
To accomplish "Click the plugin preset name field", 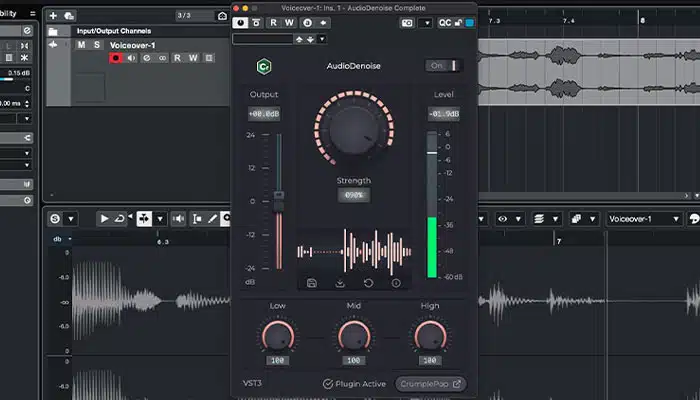I will point(262,39).
